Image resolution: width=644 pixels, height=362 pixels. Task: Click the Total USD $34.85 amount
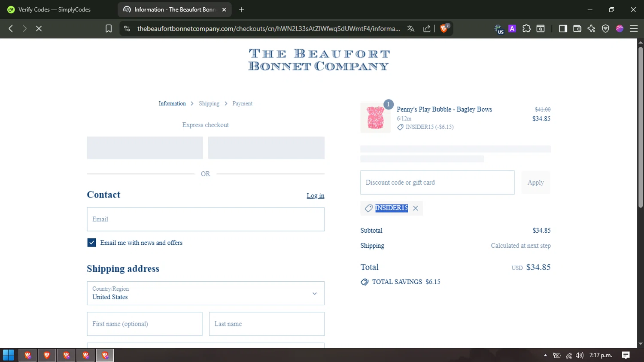click(531, 267)
